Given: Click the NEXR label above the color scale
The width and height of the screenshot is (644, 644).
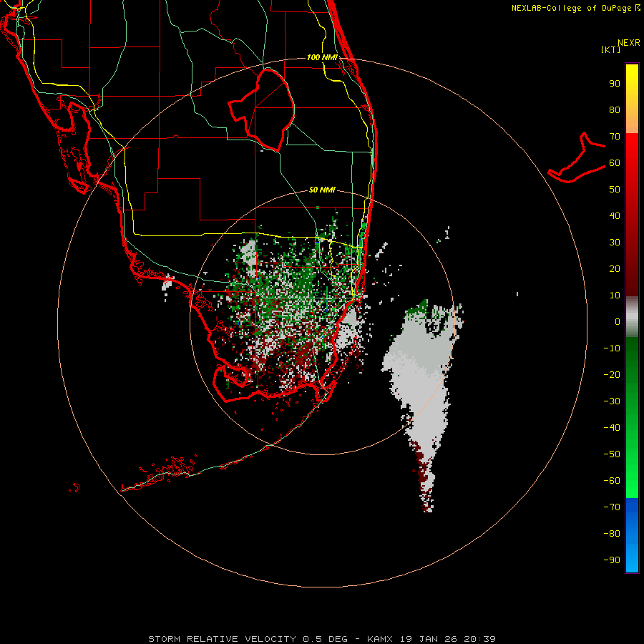Looking at the screenshot, I should pos(628,43).
